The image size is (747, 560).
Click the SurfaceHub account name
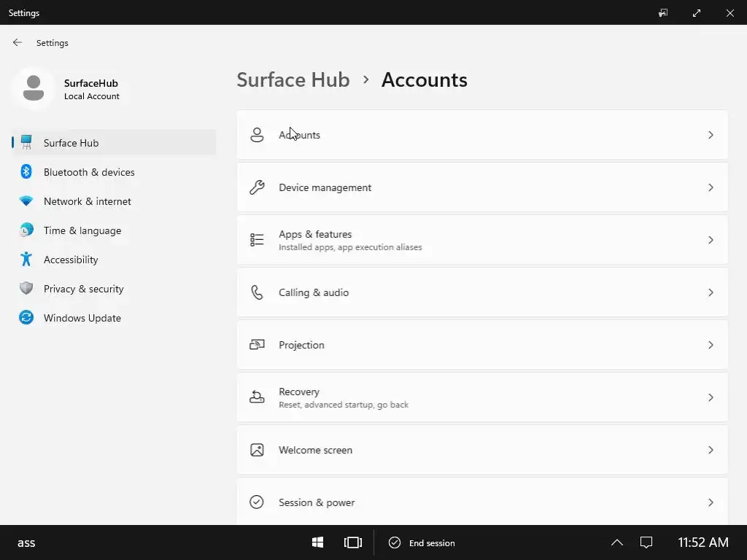[x=91, y=83]
